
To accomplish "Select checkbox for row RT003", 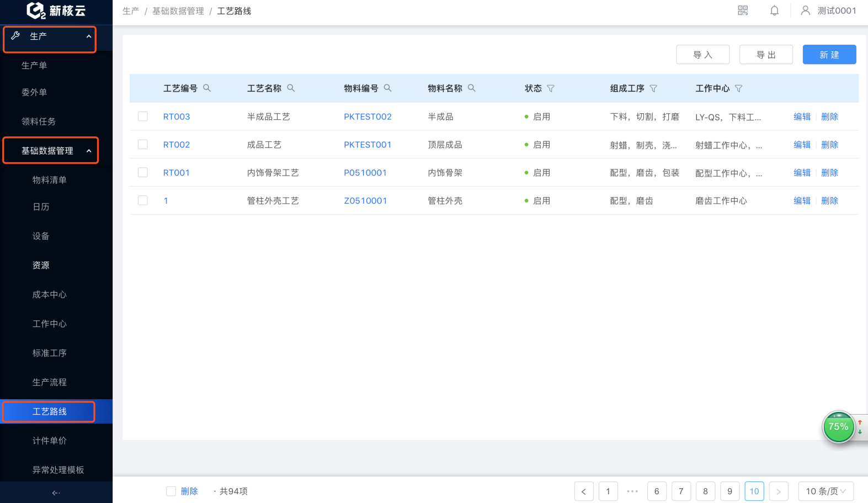I will pos(143,117).
